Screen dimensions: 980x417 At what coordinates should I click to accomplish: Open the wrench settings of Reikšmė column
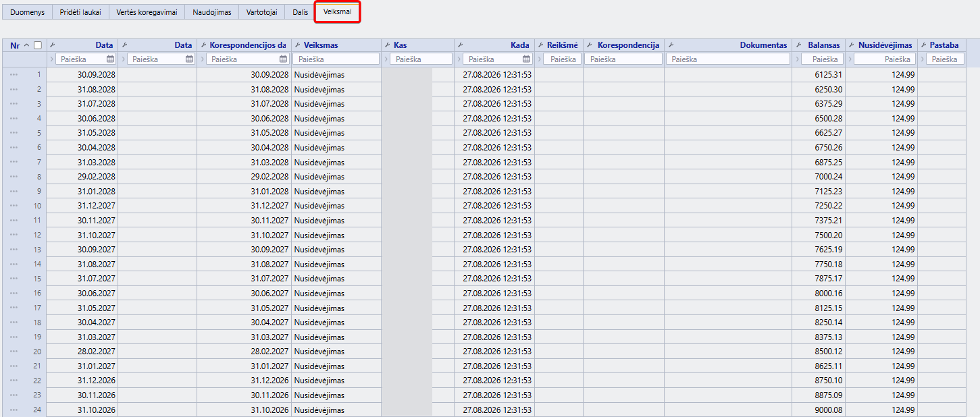[x=541, y=45]
